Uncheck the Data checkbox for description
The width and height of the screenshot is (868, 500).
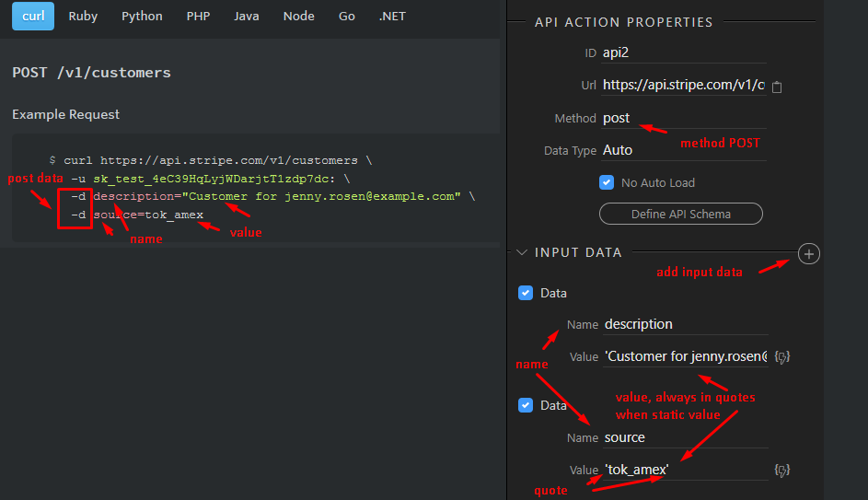click(x=526, y=293)
